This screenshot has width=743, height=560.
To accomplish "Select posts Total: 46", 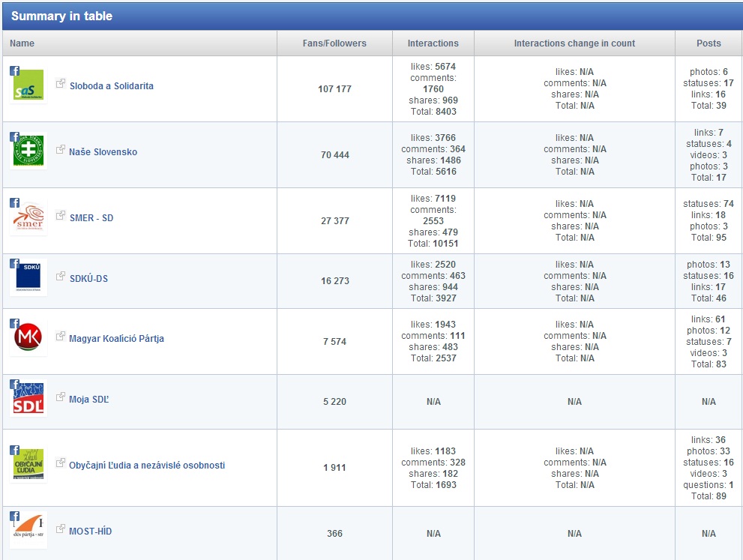I will pos(709,298).
